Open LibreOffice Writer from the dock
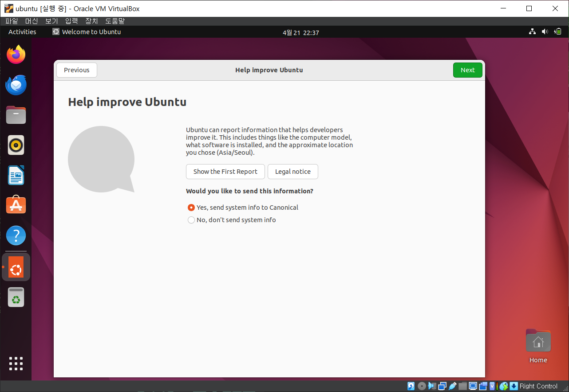 (16, 175)
